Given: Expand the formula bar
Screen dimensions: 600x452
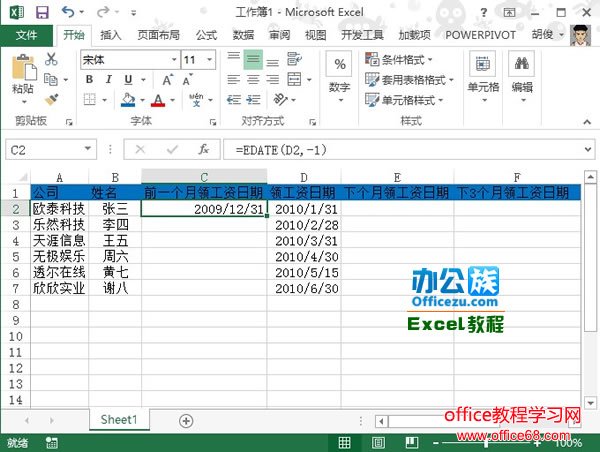Looking at the screenshot, I should 588,149.
